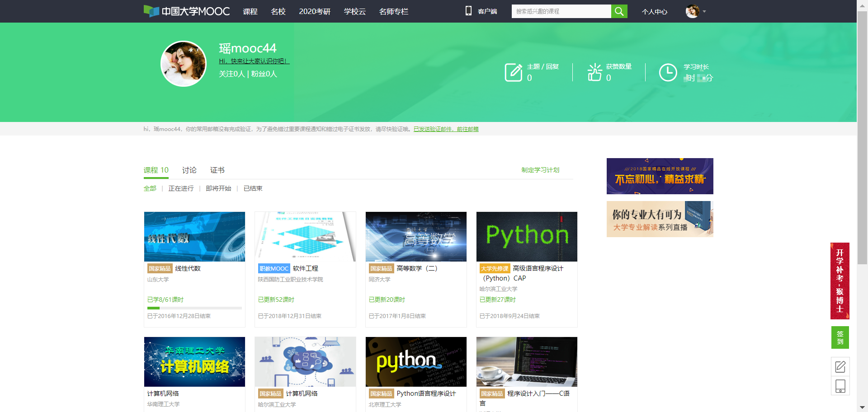868x412 pixels.
Task: Click the 同济大学 school name
Action: [379, 280]
